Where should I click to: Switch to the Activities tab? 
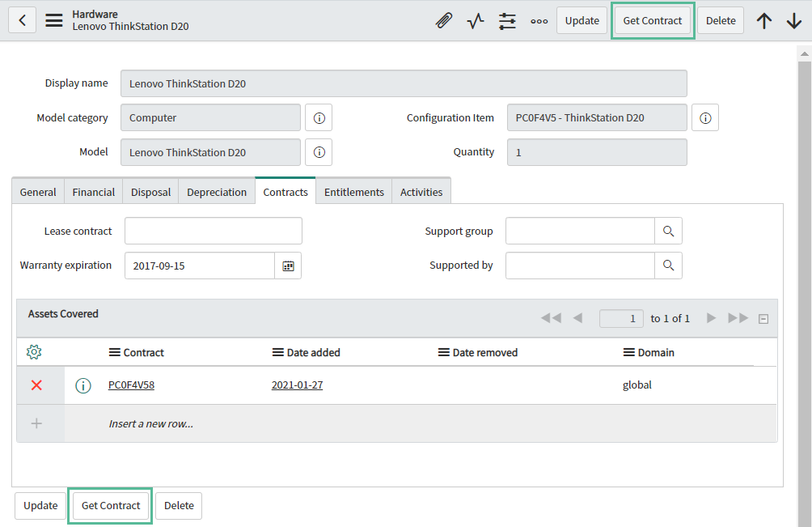pyautogui.click(x=421, y=192)
